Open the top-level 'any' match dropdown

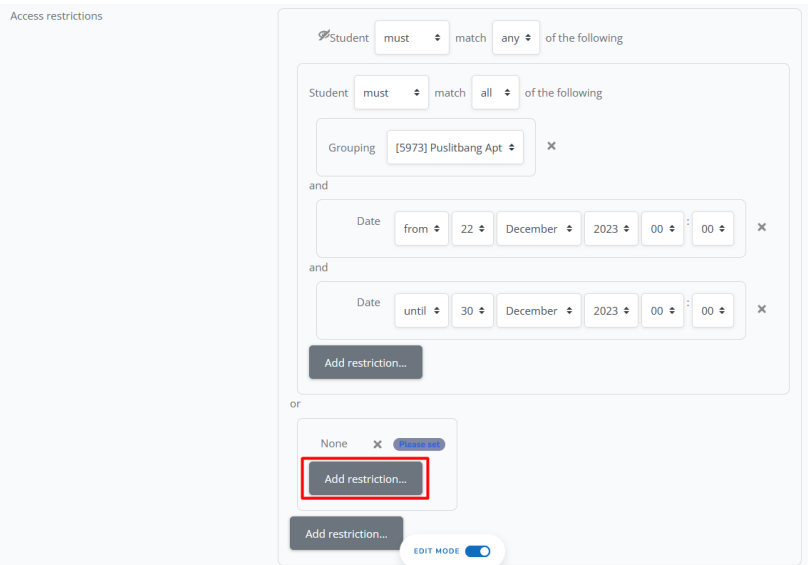click(x=516, y=38)
